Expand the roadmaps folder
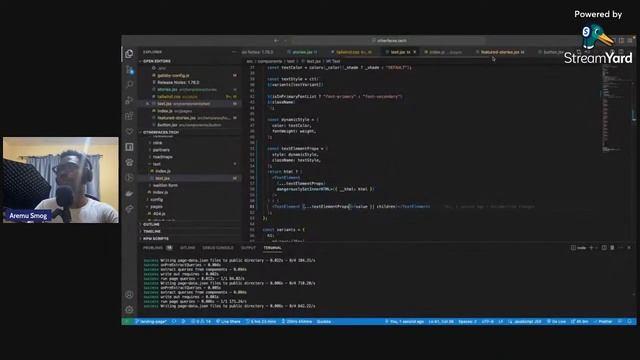The image size is (640, 360). [x=162, y=157]
